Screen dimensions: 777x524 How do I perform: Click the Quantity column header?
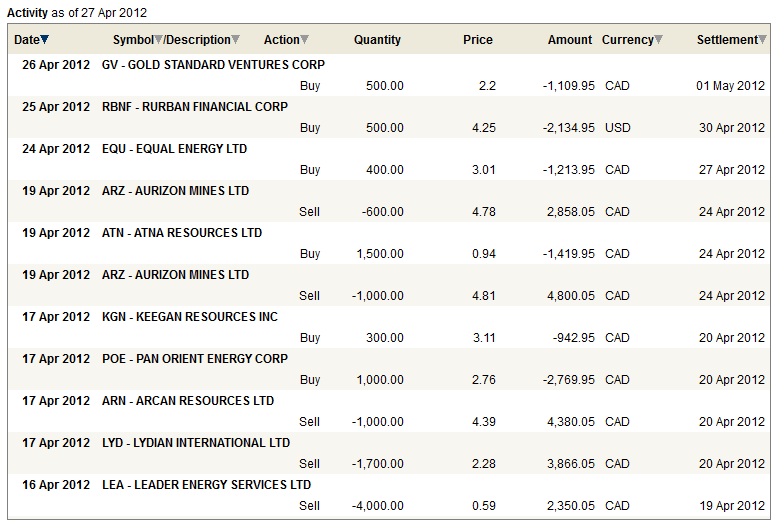point(377,40)
